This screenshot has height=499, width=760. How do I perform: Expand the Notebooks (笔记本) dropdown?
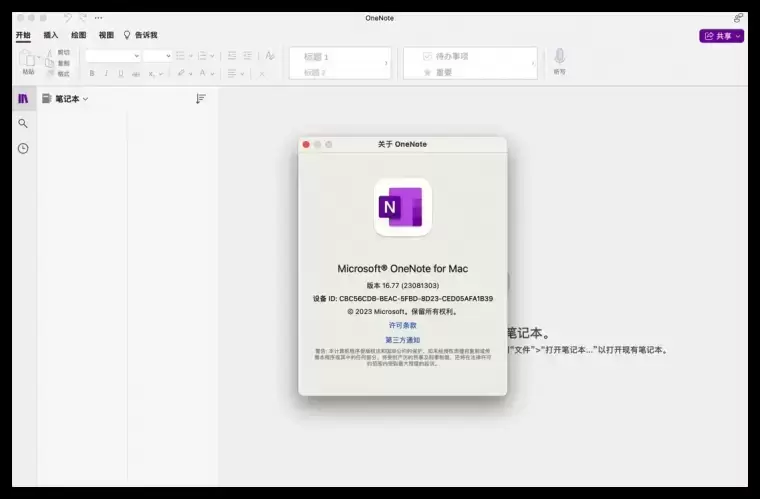coord(85,99)
